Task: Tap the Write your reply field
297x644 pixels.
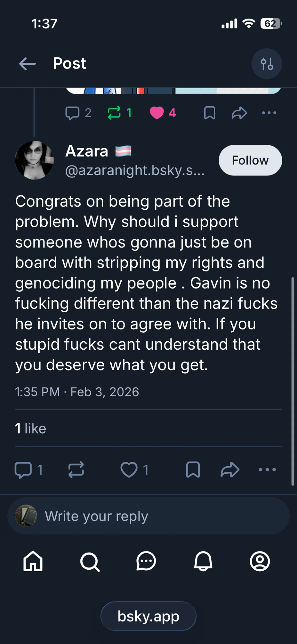Action: [x=148, y=516]
